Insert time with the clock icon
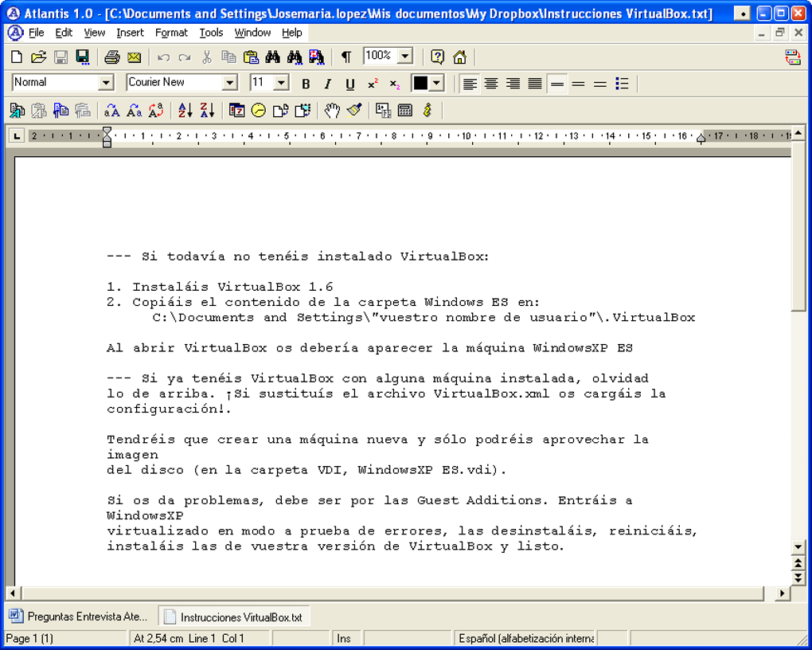This screenshot has height=650, width=812. (259, 110)
